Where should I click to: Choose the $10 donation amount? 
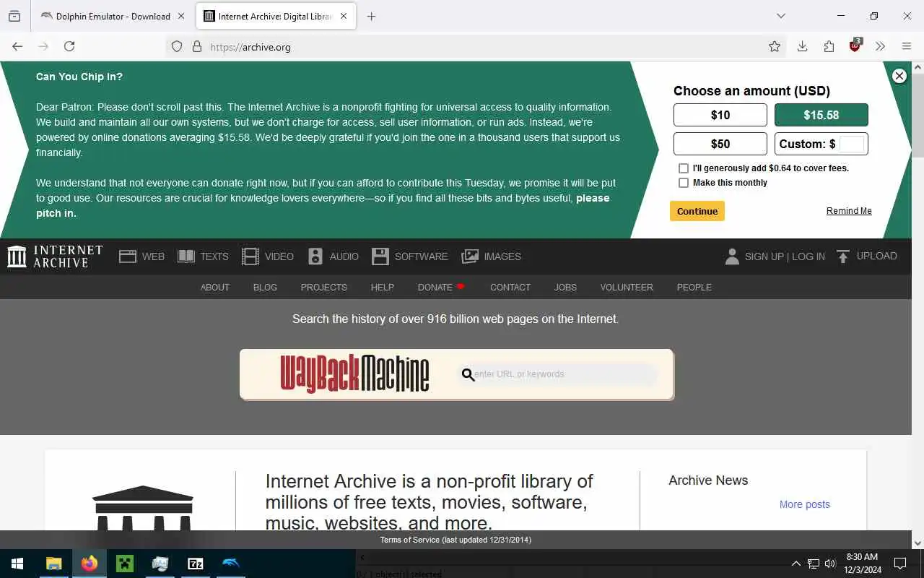720,115
